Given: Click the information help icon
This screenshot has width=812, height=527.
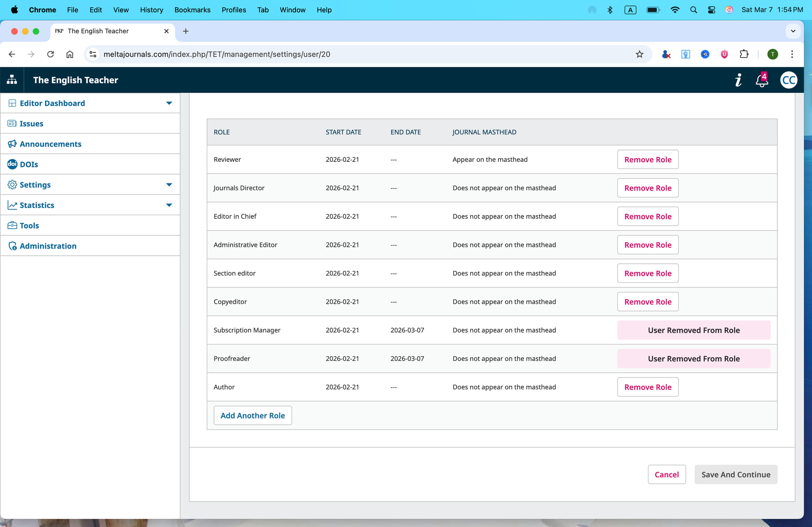Looking at the screenshot, I should pyautogui.click(x=738, y=80).
